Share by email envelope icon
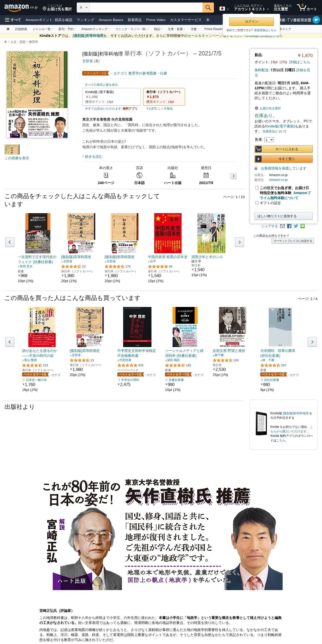Viewport: 322px width, 644px height. [x=282, y=226]
